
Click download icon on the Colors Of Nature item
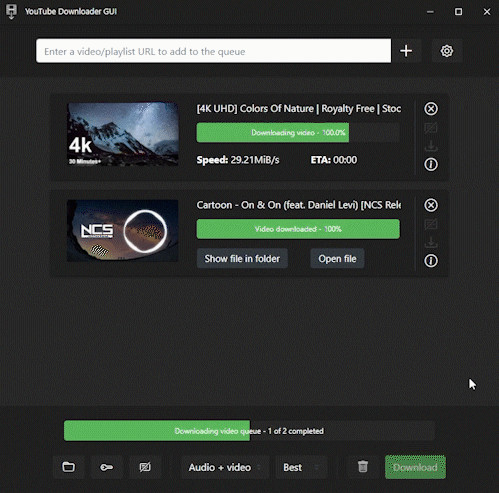[x=431, y=146]
